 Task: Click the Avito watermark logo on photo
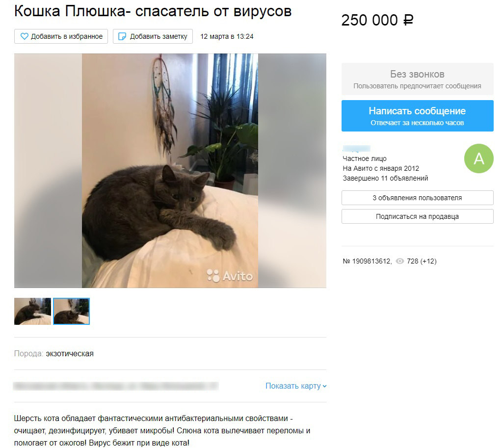[230, 276]
